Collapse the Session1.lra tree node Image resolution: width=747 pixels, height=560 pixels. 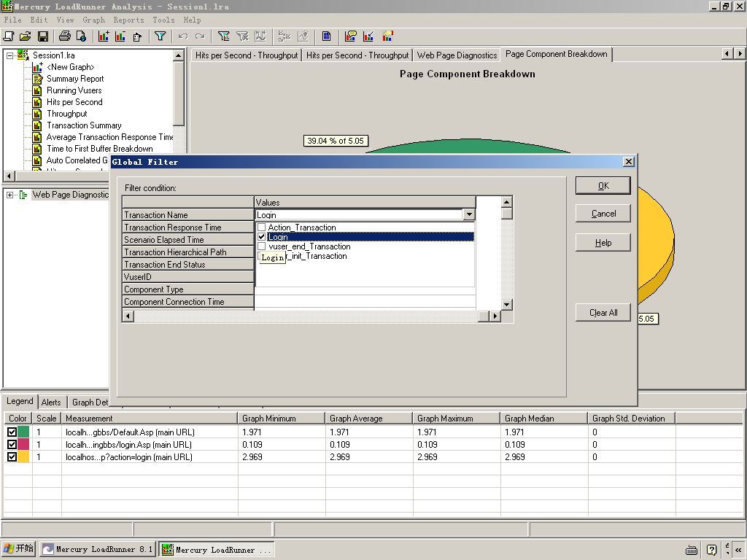pos(9,55)
